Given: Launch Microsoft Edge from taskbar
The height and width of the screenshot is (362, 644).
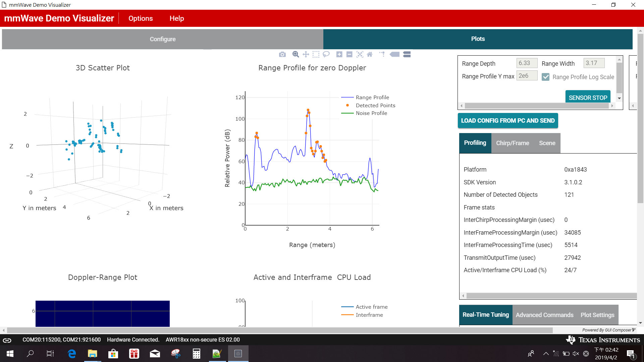Looking at the screenshot, I should [72, 354].
